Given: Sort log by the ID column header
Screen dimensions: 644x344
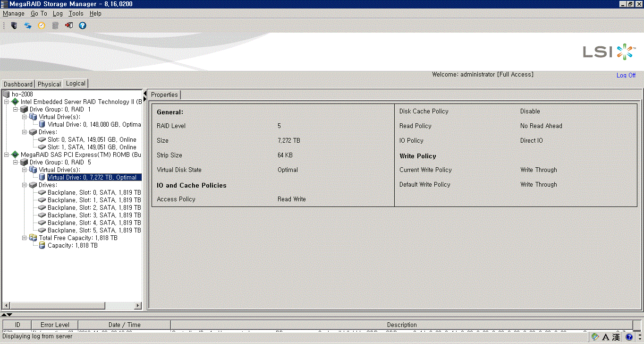Looking at the screenshot, I should [x=17, y=325].
